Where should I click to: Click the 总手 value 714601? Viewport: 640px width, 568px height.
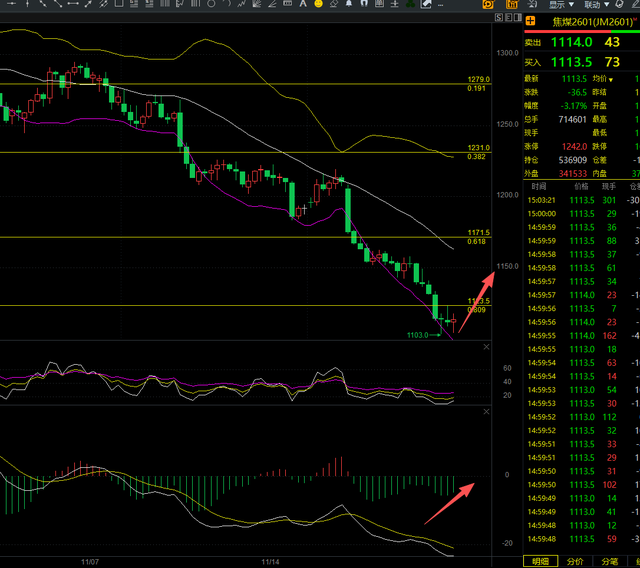[x=572, y=120]
